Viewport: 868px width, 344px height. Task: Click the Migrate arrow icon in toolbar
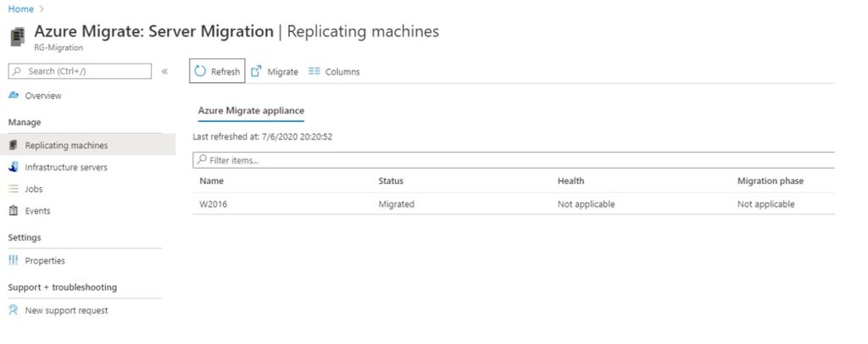coord(256,71)
